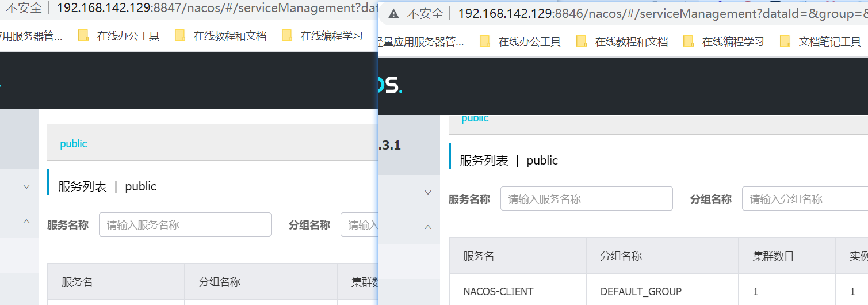Click 分组名称 field label in 8846 window
The width and height of the screenshot is (868, 305).
(x=711, y=199)
